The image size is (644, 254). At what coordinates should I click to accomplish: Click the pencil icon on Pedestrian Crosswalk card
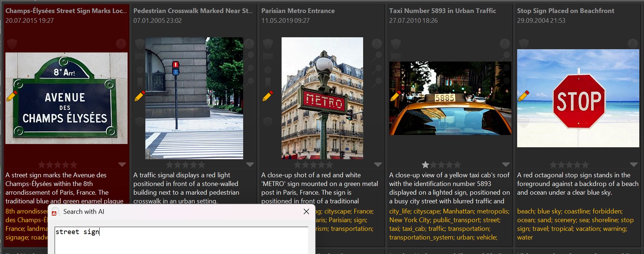140,96
